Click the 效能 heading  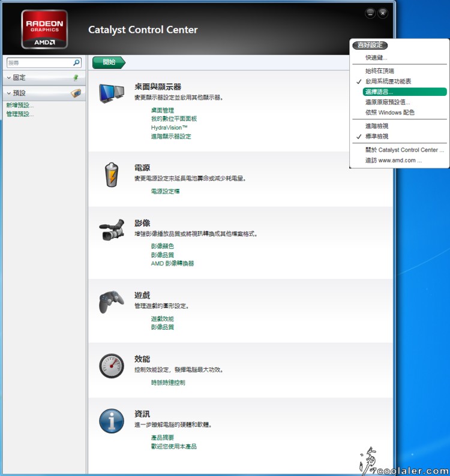tap(142, 359)
